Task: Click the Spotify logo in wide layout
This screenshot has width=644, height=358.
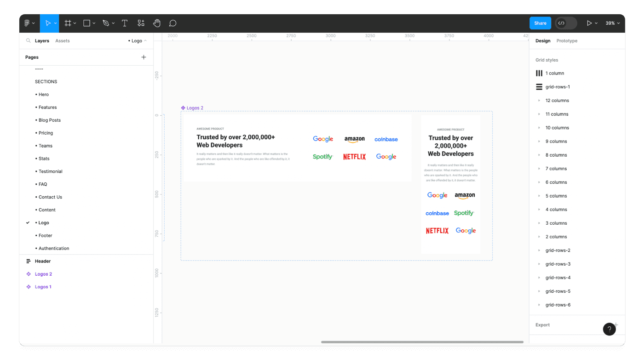Action: click(x=323, y=157)
